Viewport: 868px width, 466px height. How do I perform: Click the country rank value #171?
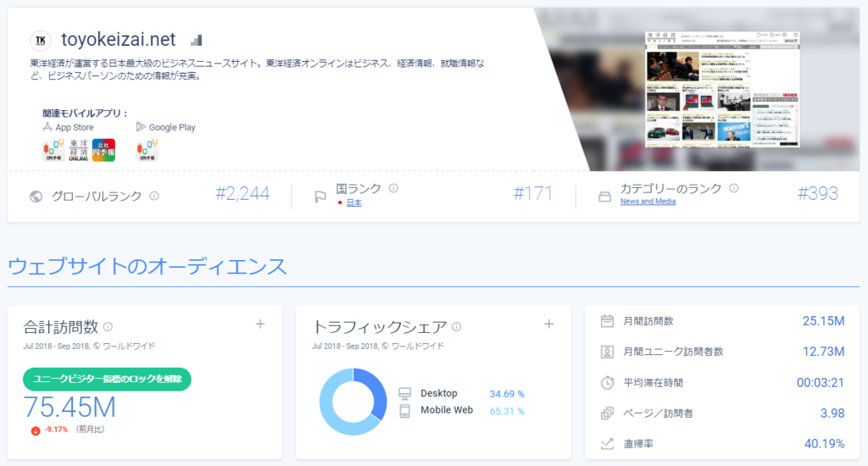[x=532, y=194]
